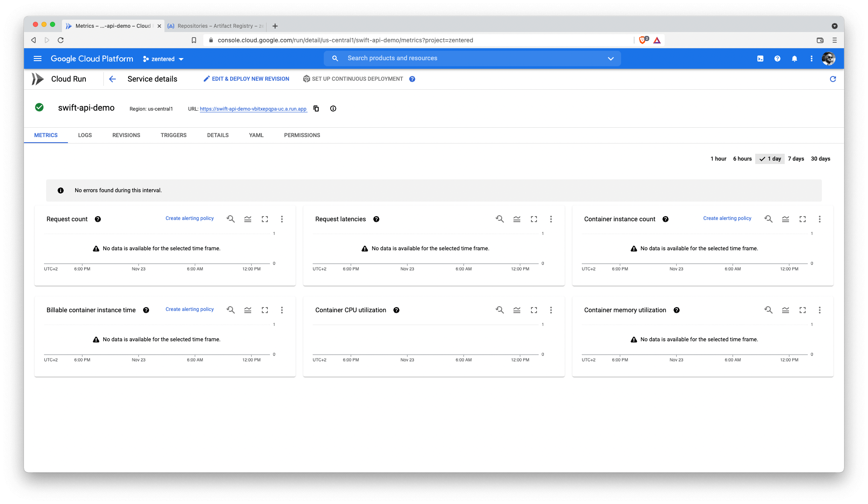Select the 1 day time range
Image resolution: width=868 pixels, height=504 pixels.
tap(770, 159)
